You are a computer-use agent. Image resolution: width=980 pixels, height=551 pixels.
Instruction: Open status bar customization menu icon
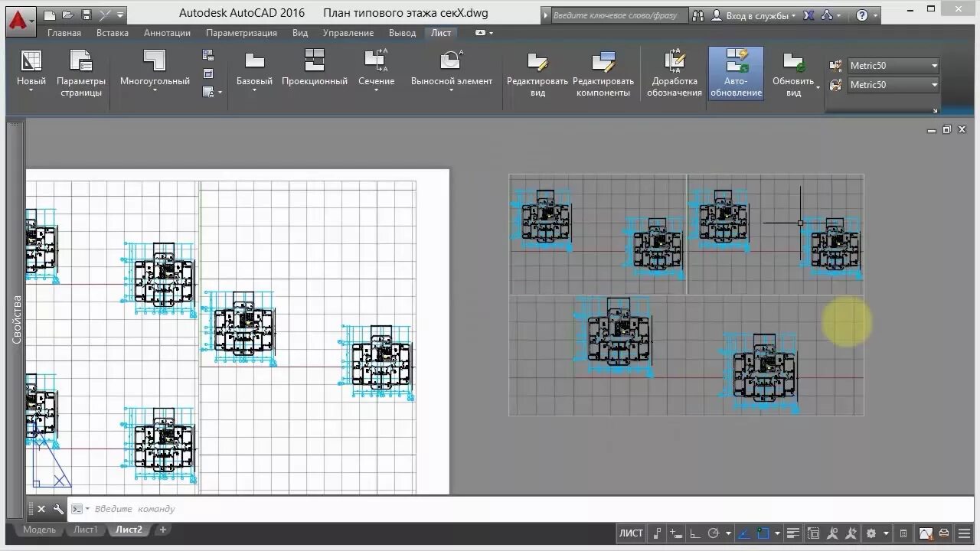click(964, 533)
